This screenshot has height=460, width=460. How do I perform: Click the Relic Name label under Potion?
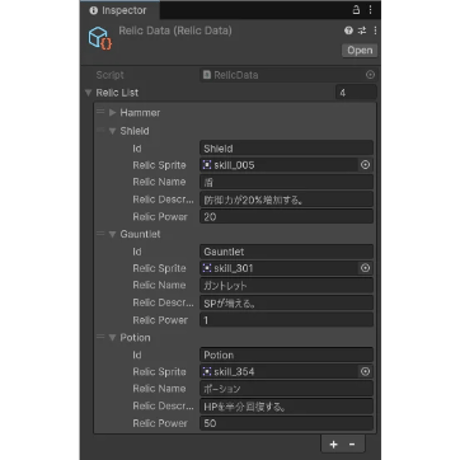click(x=159, y=389)
